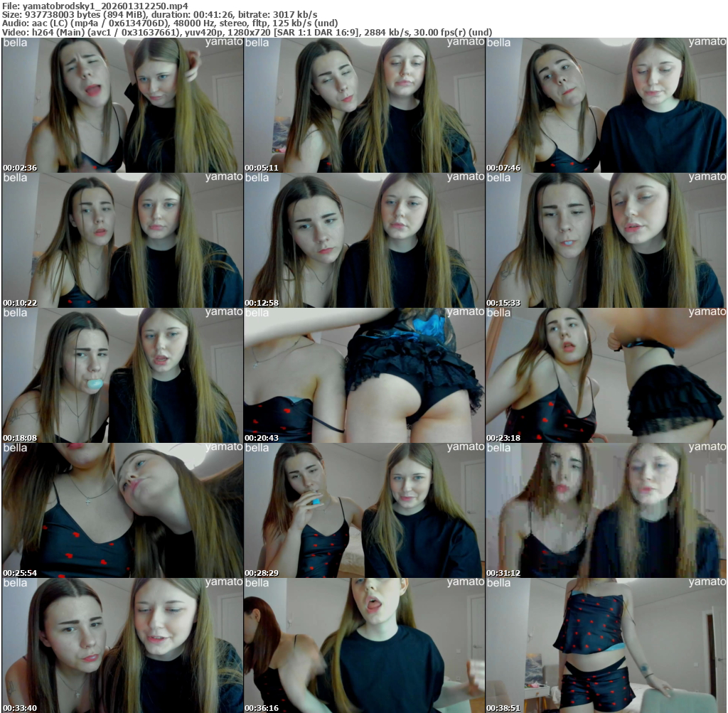Viewport: 728px width, 713px height.
Task: Open the last thumbnail at 00:38:51
Action: click(x=606, y=645)
